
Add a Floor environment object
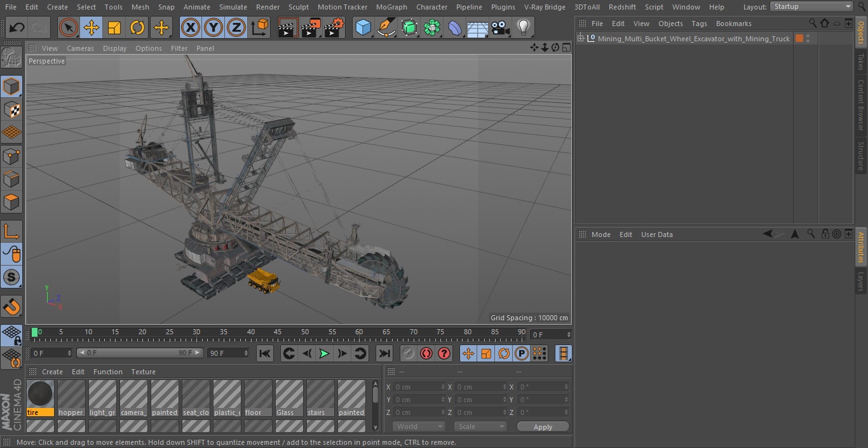point(477,28)
